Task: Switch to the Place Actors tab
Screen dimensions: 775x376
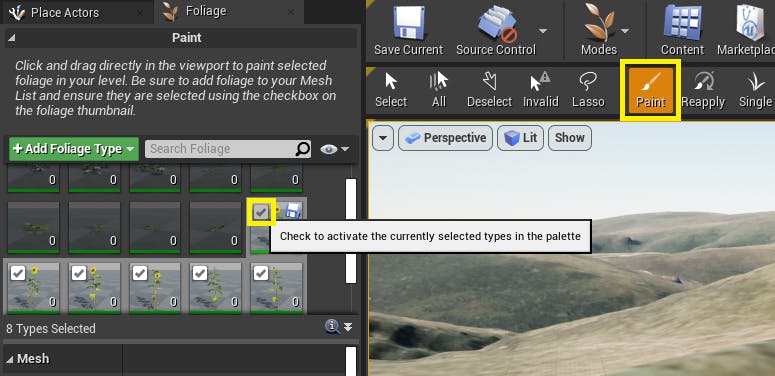Action: pyautogui.click(x=64, y=12)
